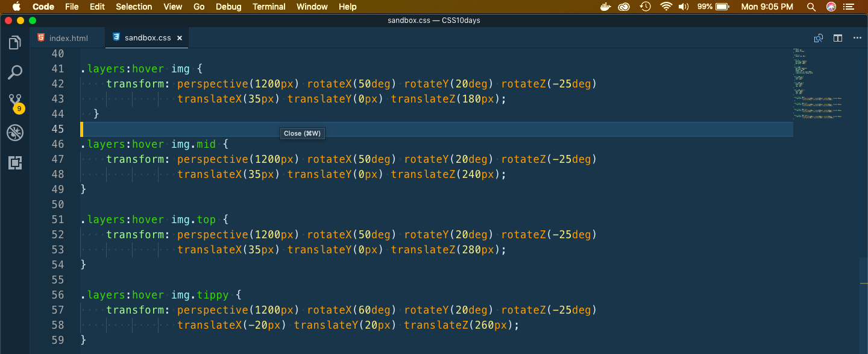Select the sandbox.css tab
The width and height of the screenshot is (868, 354).
[147, 38]
